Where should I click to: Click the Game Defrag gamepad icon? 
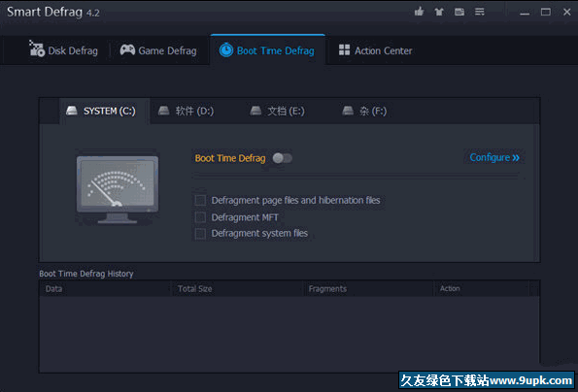tap(127, 49)
